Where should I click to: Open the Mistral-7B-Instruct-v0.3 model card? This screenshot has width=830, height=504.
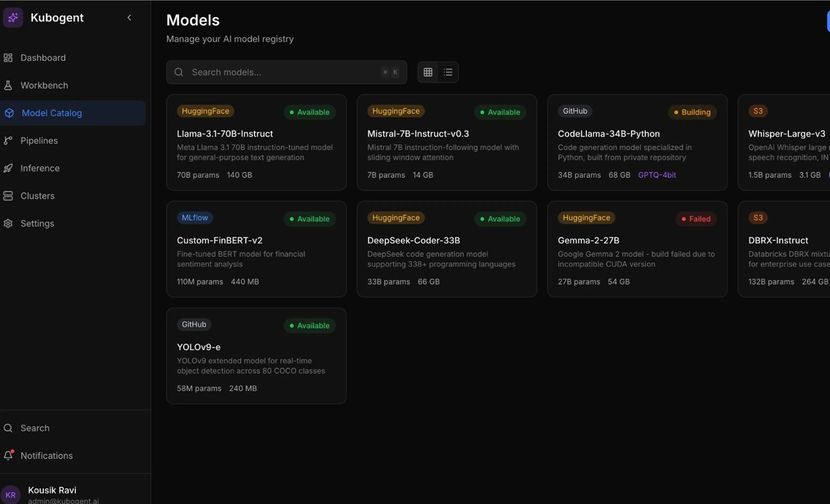[x=447, y=142]
